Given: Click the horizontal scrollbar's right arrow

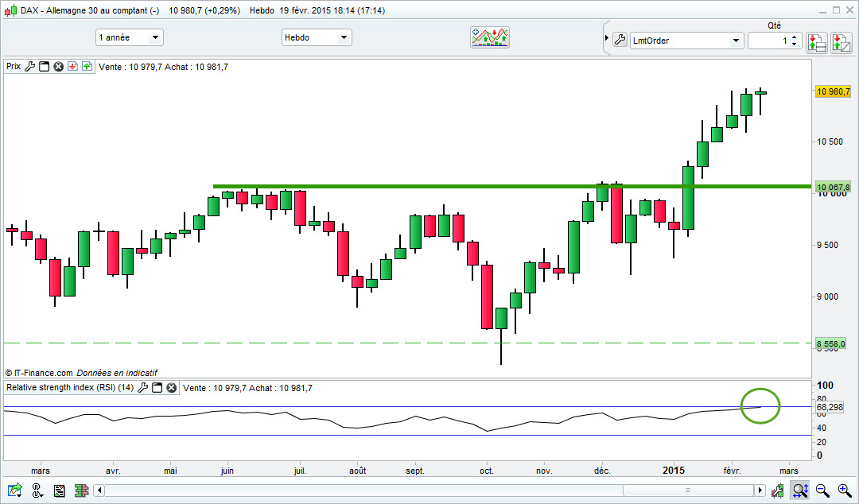Looking at the screenshot, I should pyautogui.click(x=760, y=490).
